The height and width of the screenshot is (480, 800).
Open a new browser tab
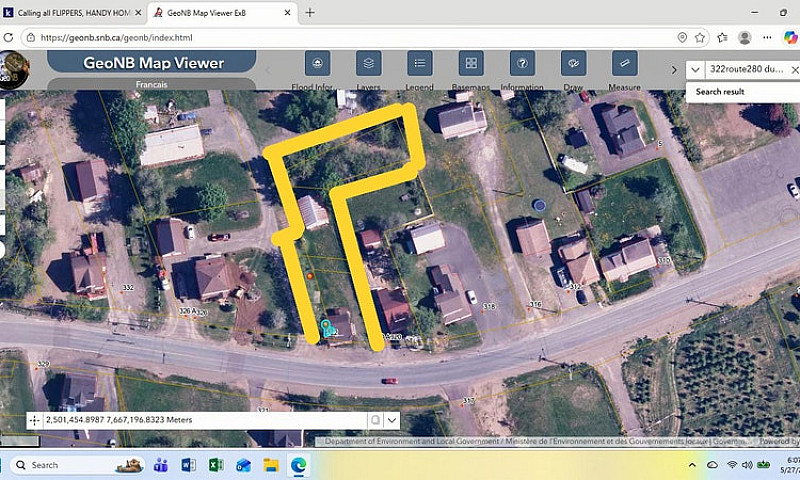(310, 13)
